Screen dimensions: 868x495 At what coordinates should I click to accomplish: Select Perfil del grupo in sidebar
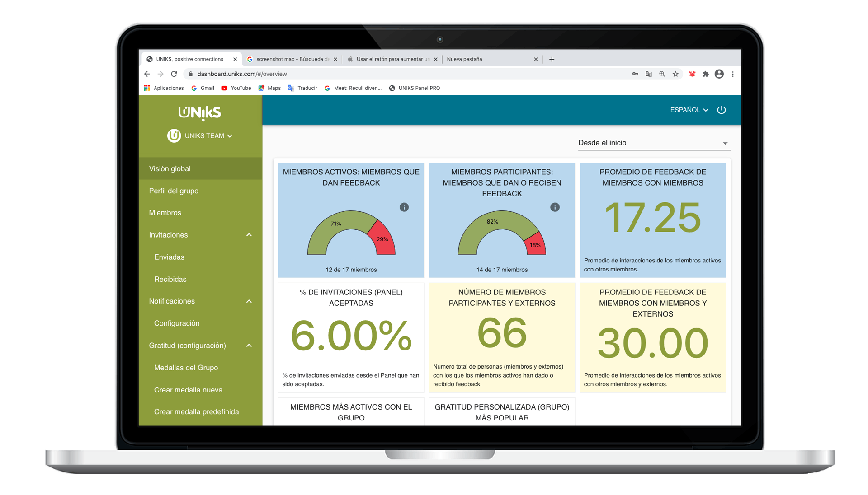tap(174, 191)
